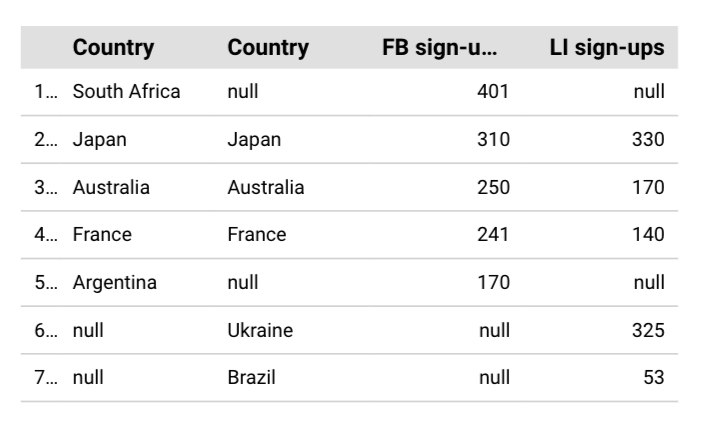Select the South Africa cell
This screenshot has width=704, height=426.
coord(127,92)
